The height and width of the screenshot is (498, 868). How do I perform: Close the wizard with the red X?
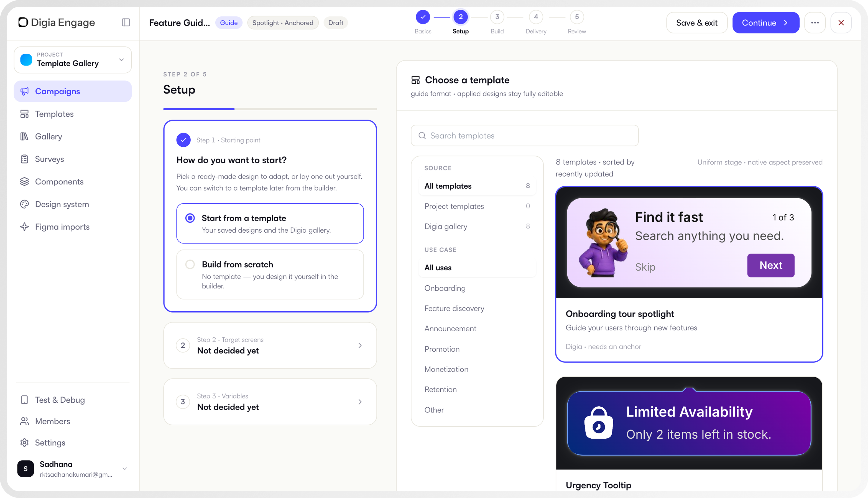point(841,22)
